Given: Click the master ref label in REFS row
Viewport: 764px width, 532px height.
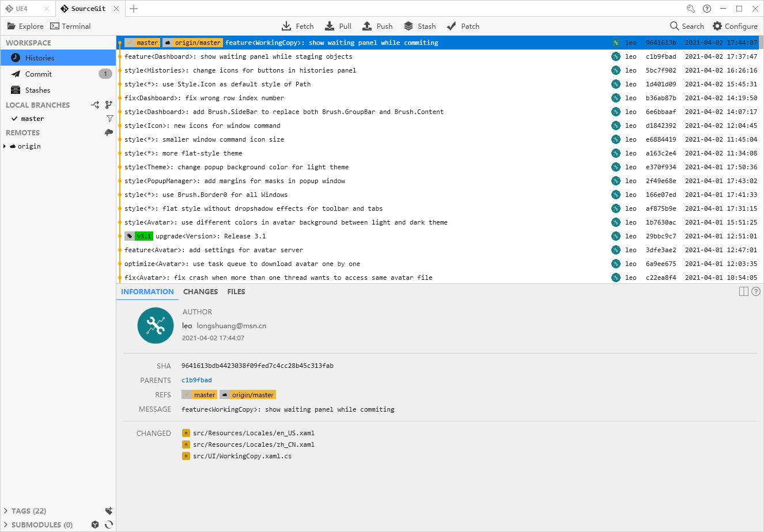Looking at the screenshot, I should click(199, 394).
